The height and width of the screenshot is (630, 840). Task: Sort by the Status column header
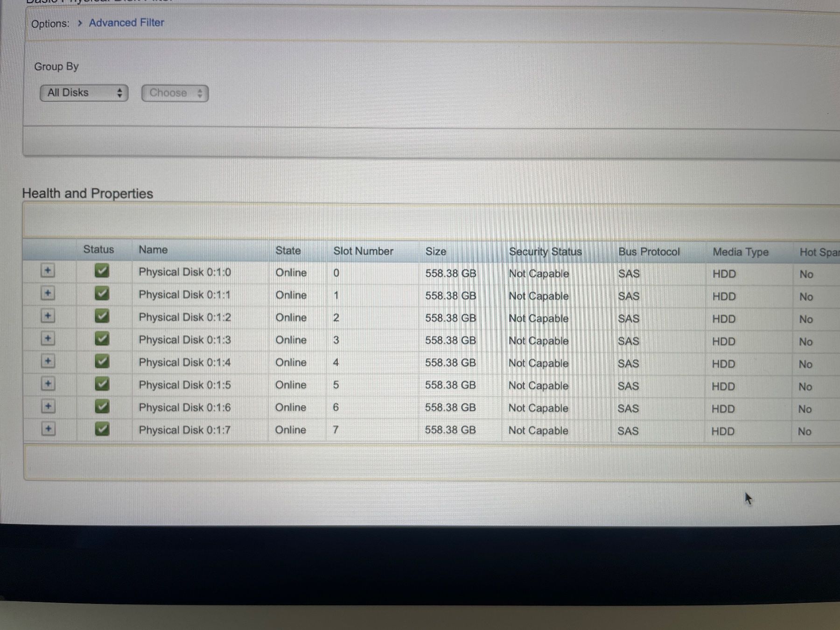[98, 249]
